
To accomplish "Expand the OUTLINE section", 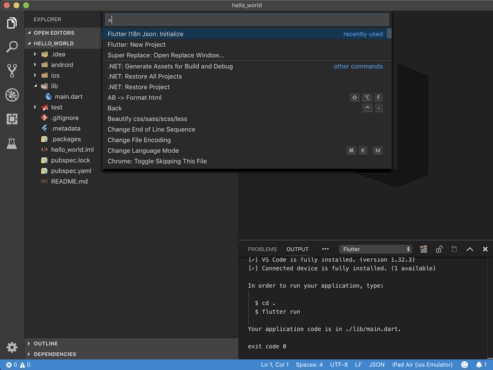I will pos(46,343).
